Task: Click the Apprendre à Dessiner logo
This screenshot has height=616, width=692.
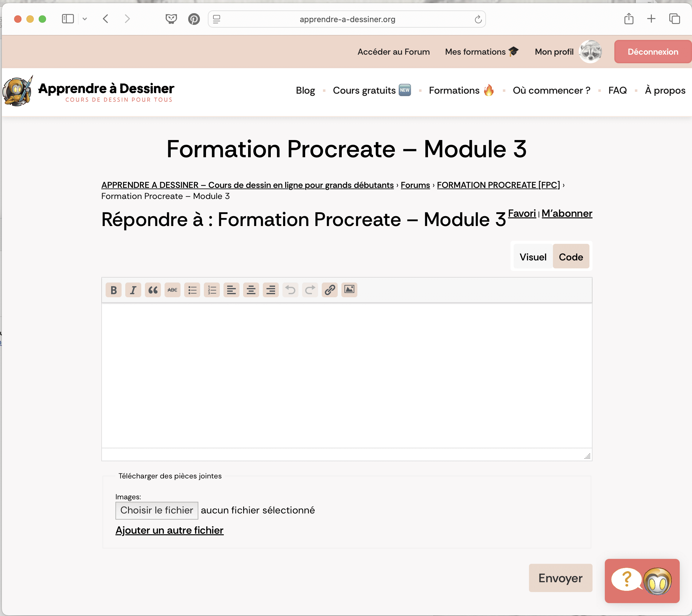Action: [x=89, y=91]
